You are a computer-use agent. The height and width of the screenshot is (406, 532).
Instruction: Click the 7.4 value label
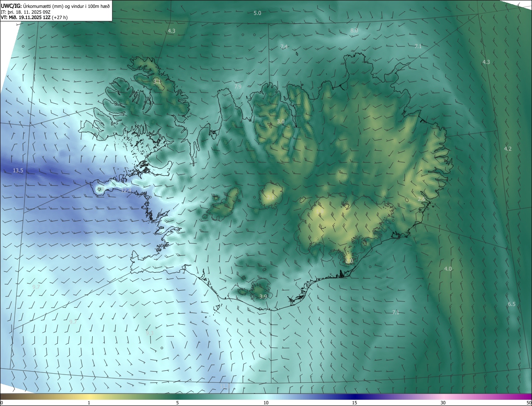click(x=284, y=46)
